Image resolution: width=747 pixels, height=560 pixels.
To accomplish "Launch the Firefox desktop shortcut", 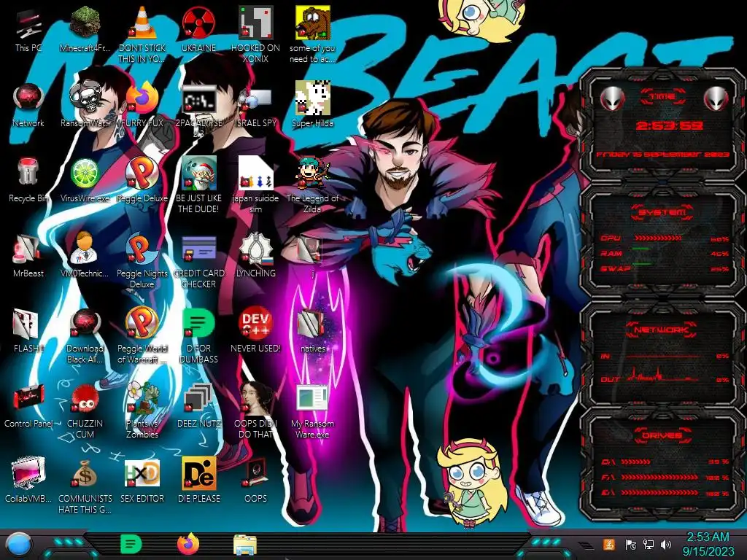I will (x=142, y=98).
